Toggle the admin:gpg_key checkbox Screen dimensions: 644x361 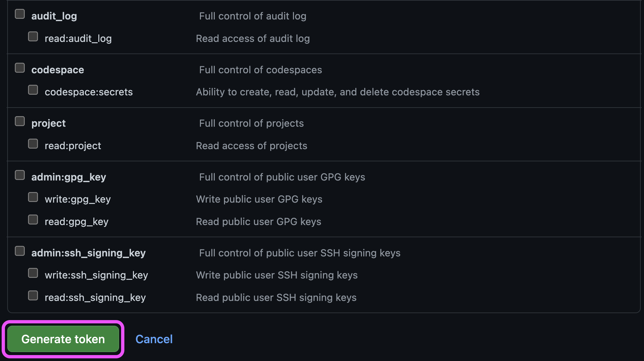click(20, 175)
